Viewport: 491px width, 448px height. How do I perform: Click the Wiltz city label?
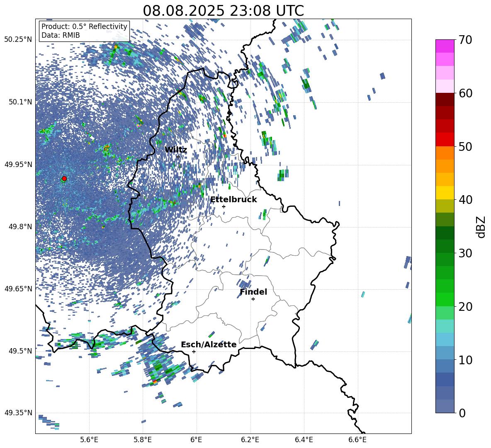(x=176, y=150)
